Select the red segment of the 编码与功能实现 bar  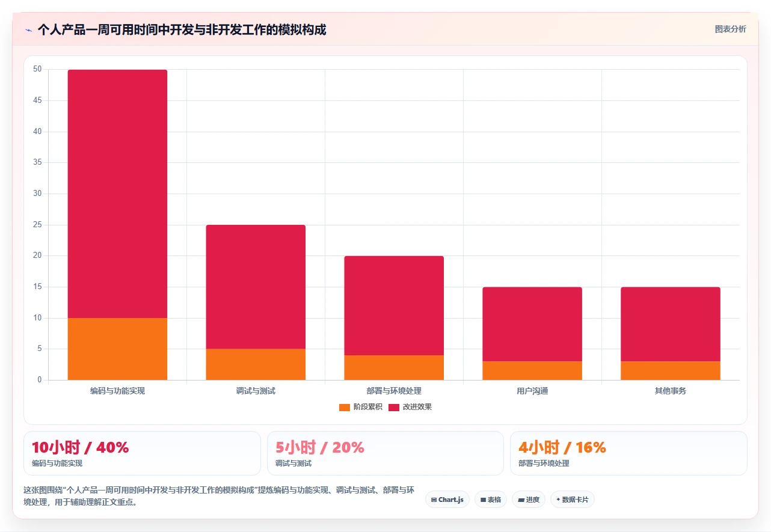coord(117,194)
